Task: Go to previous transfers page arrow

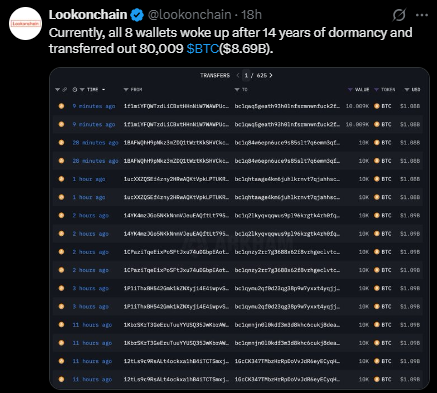Action: [238, 75]
